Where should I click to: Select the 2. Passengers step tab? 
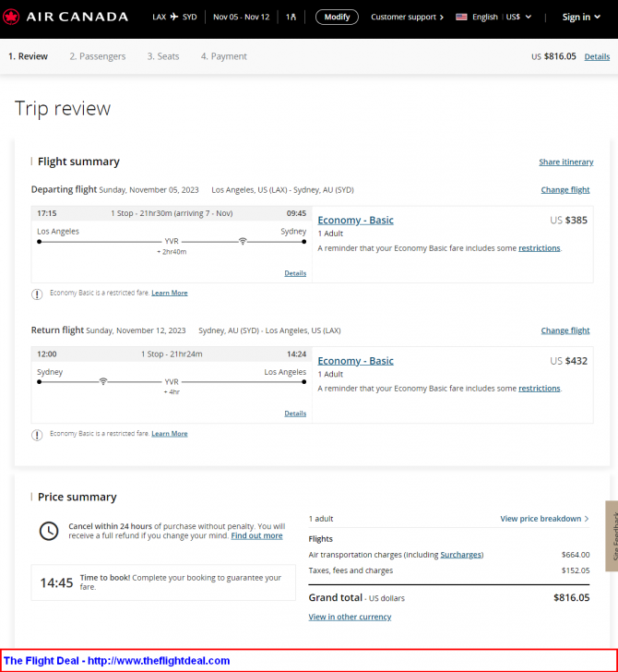[98, 56]
